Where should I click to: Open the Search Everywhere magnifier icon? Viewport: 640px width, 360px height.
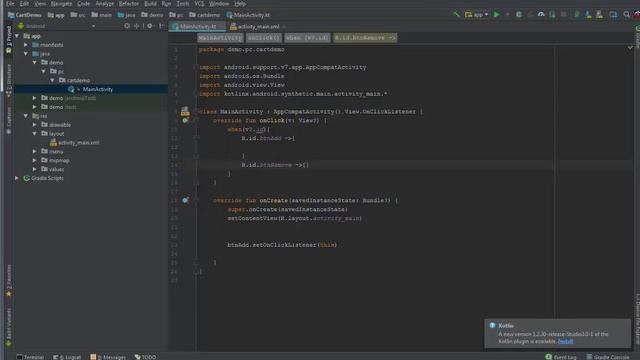(x=626, y=15)
